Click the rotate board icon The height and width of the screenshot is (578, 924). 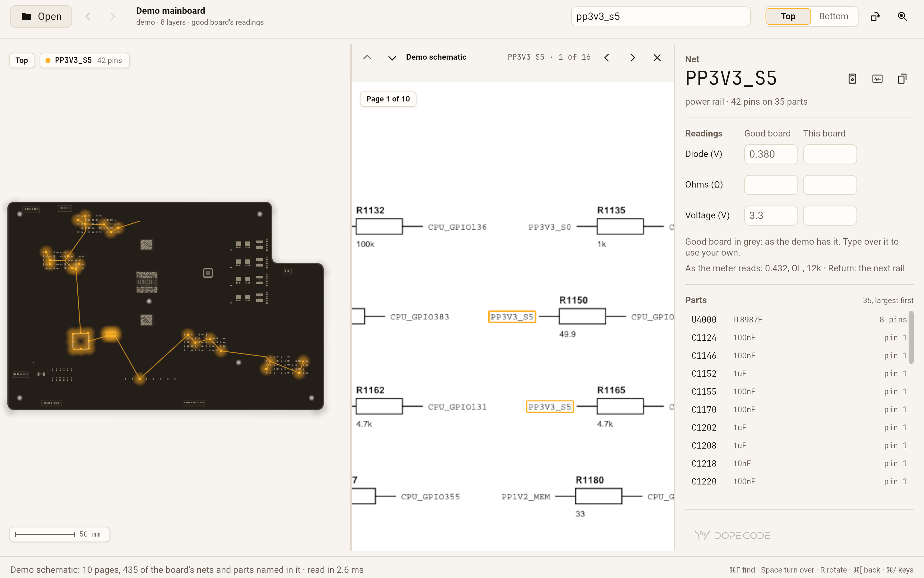(875, 16)
